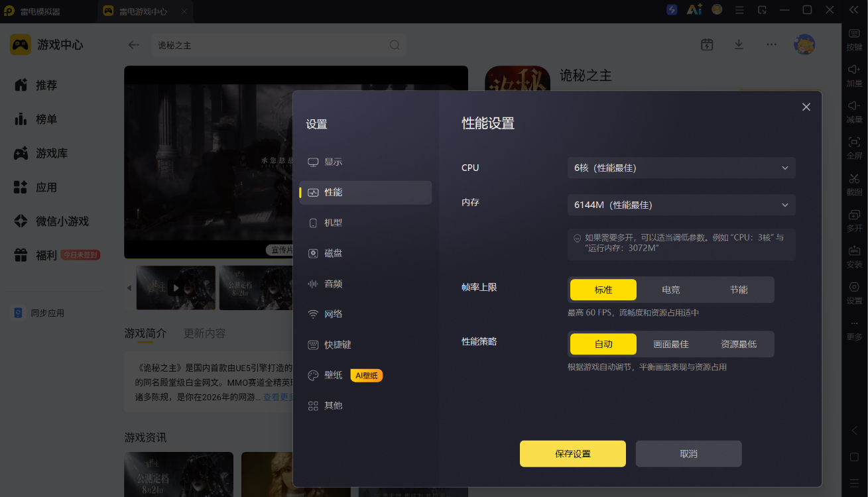Screen dimensions: 868x497
Task: Select the 性能 settings section
Action: point(365,192)
